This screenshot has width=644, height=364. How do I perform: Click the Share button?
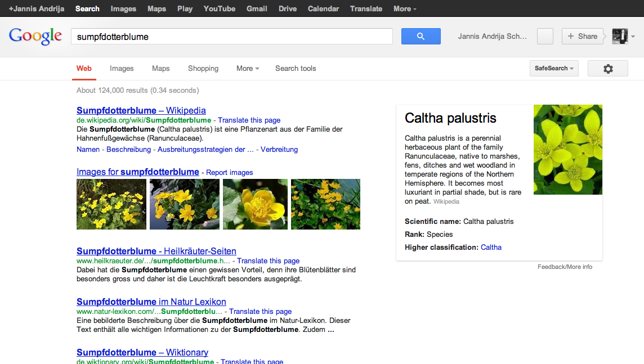pos(583,36)
